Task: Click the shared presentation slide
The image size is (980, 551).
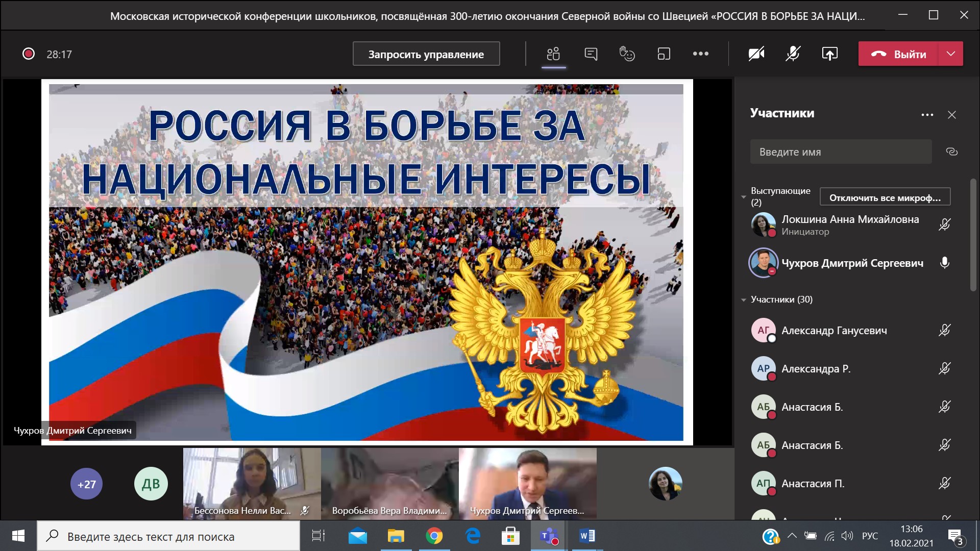Action: coord(366,262)
